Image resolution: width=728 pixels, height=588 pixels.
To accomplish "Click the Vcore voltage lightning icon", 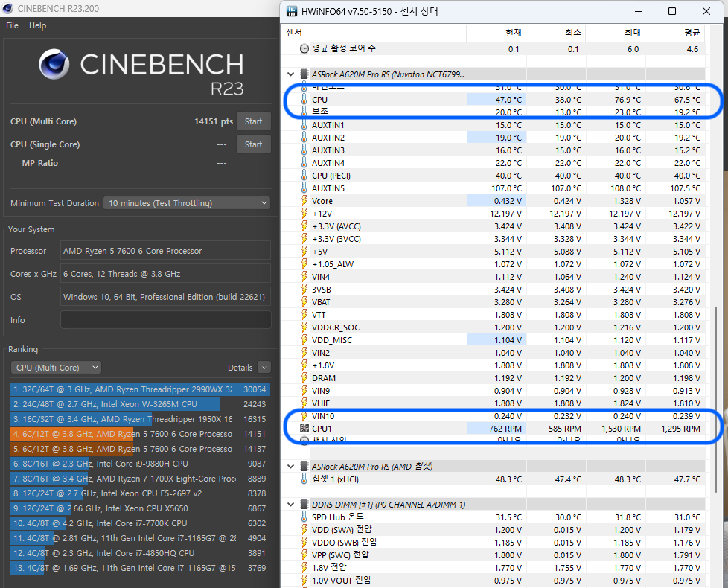I will (304, 201).
